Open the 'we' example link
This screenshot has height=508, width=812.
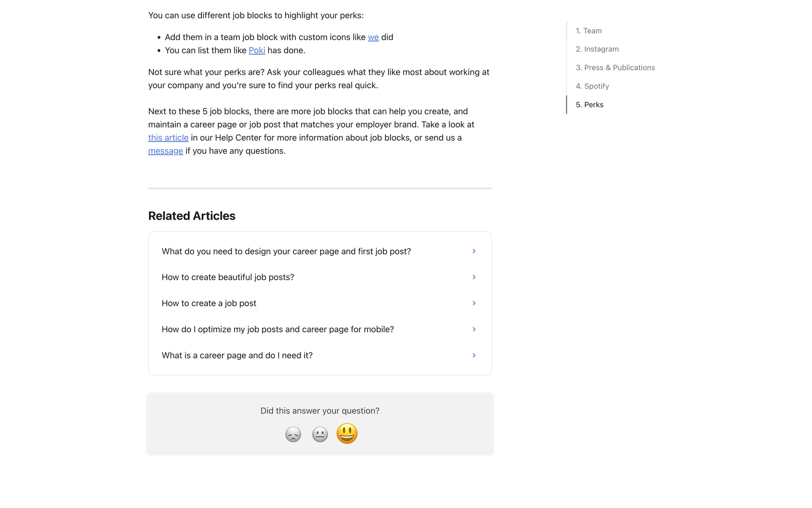coord(373,37)
